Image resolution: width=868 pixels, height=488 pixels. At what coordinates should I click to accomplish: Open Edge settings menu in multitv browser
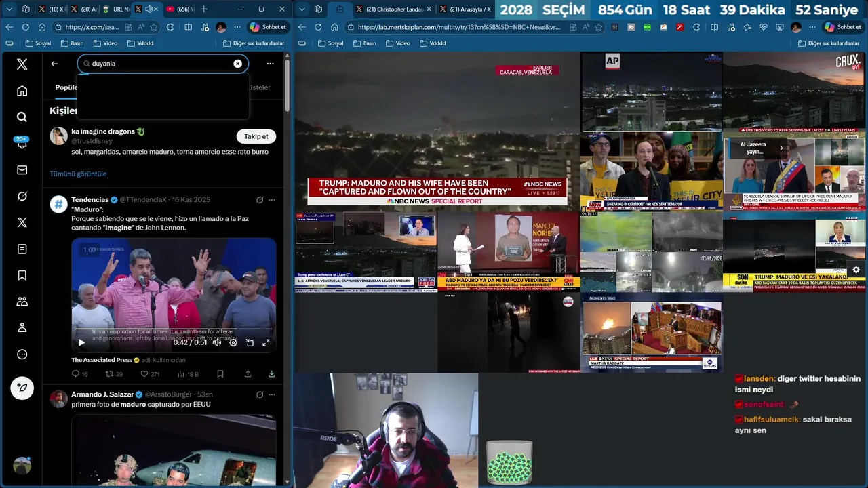(812, 27)
